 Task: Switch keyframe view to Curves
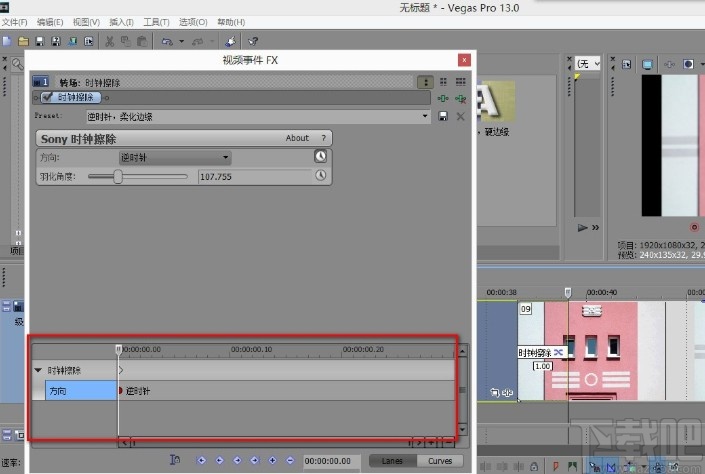point(440,461)
